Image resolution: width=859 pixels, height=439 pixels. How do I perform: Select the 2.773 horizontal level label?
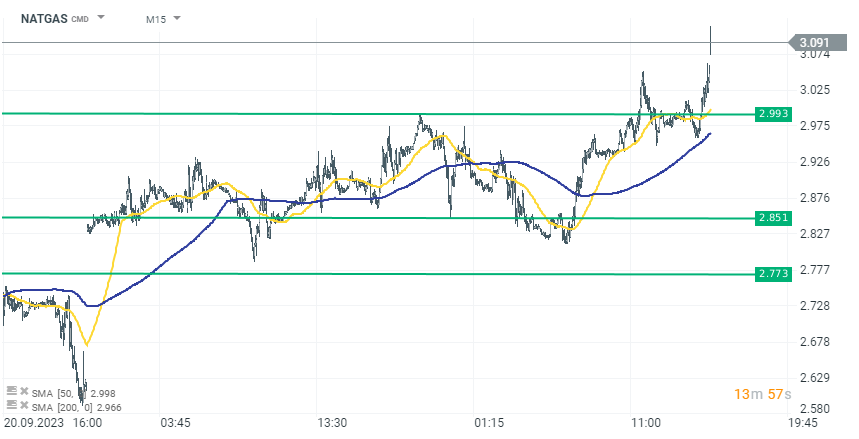click(774, 273)
